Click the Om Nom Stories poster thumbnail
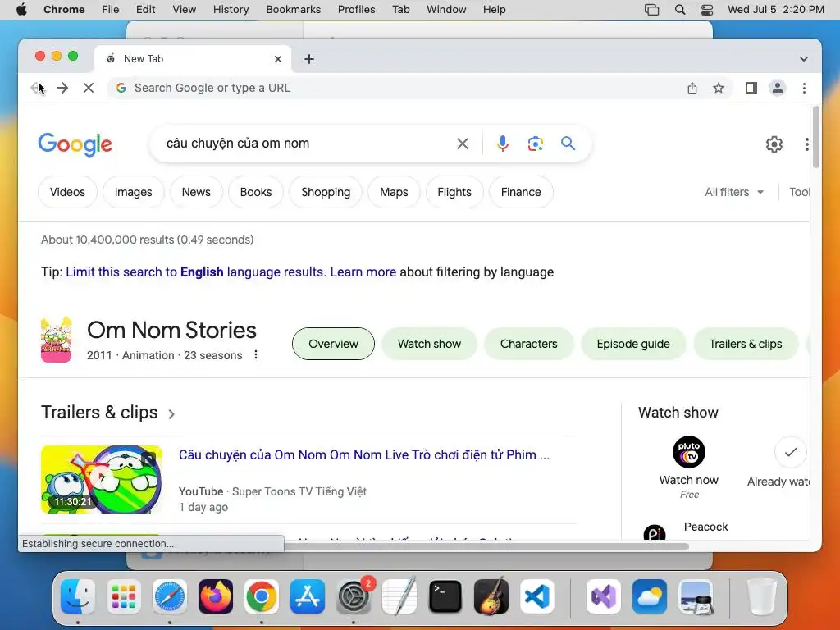 tap(57, 340)
